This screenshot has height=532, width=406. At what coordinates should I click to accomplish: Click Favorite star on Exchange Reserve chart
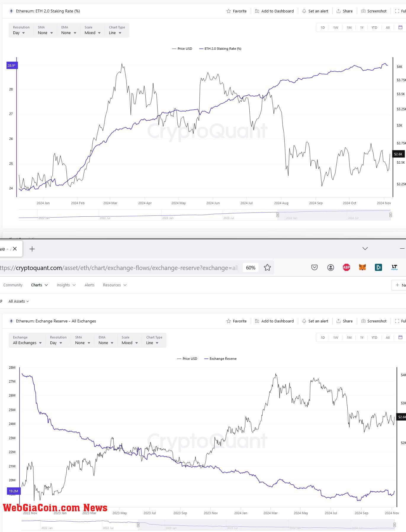pyautogui.click(x=228, y=321)
